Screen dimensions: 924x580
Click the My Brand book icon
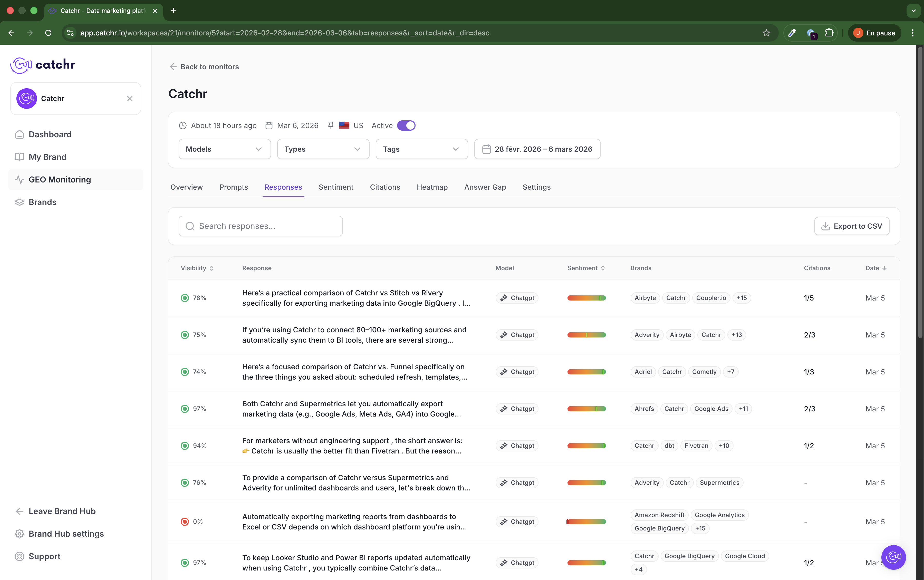(20, 157)
